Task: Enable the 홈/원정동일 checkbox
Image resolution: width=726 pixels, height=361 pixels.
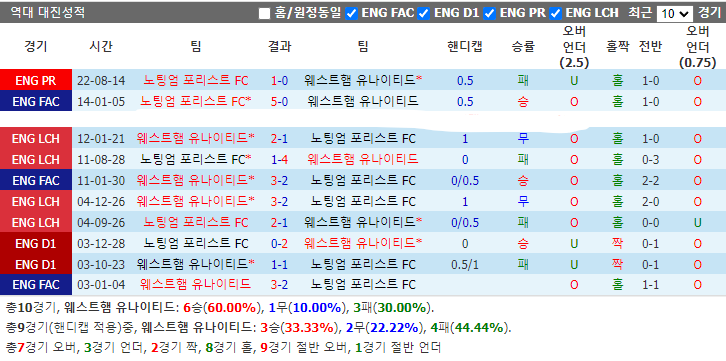Action: [264, 13]
